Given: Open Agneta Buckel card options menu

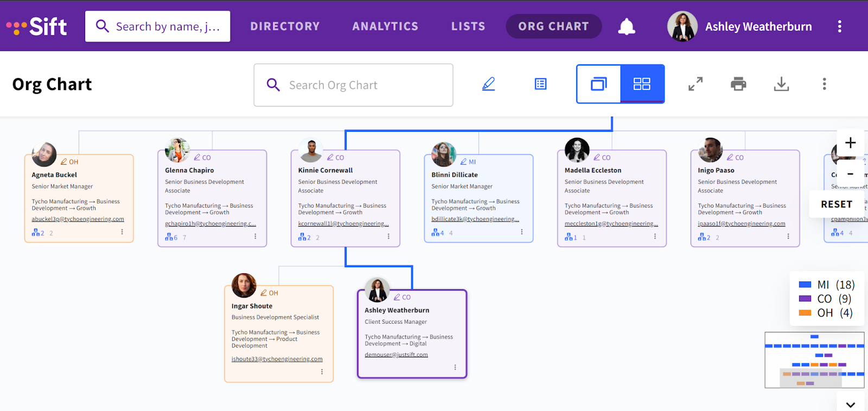Looking at the screenshot, I should click(122, 232).
